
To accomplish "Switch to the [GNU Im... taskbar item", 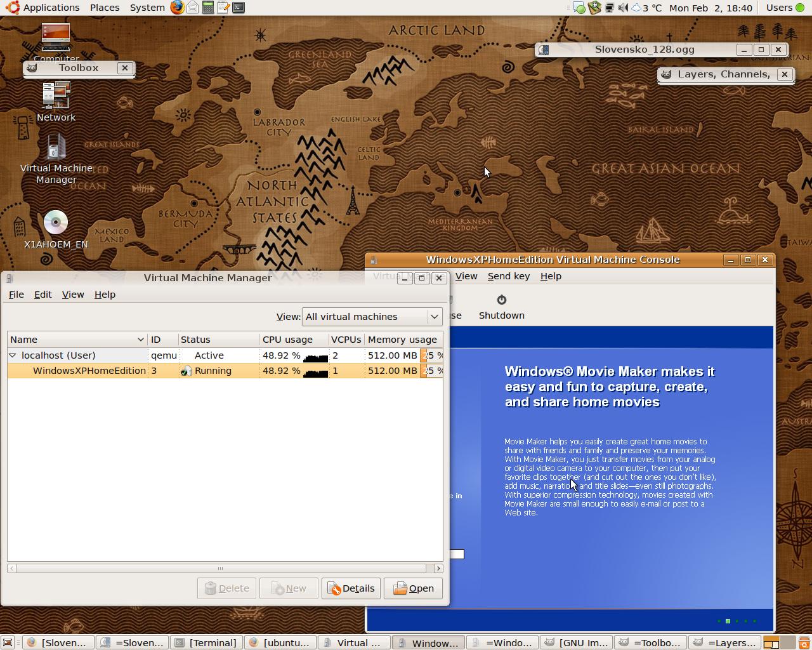I will tap(576, 643).
